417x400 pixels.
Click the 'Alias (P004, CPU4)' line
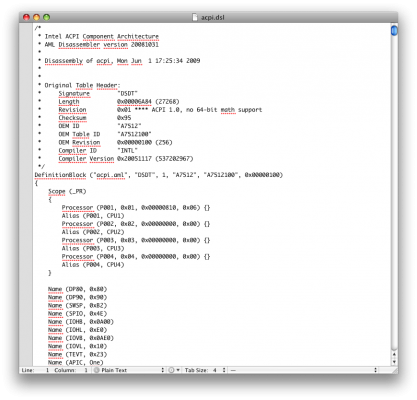[93, 265]
